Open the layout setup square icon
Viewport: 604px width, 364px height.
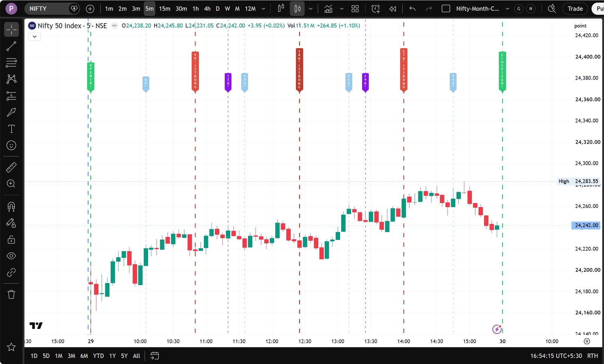(x=446, y=9)
